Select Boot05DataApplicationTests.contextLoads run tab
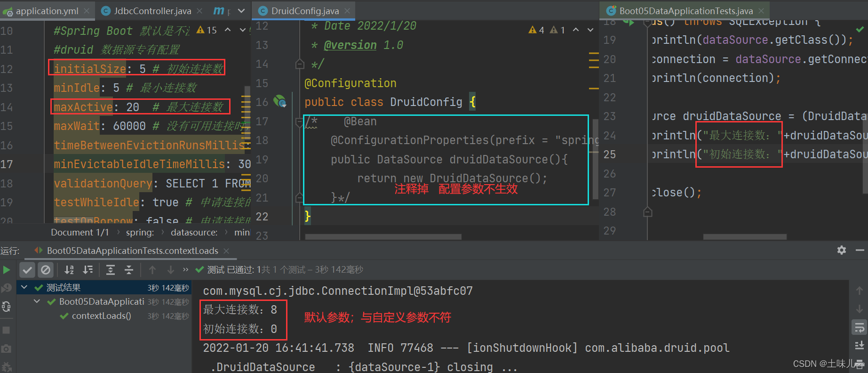This screenshot has height=373, width=868. point(132,251)
